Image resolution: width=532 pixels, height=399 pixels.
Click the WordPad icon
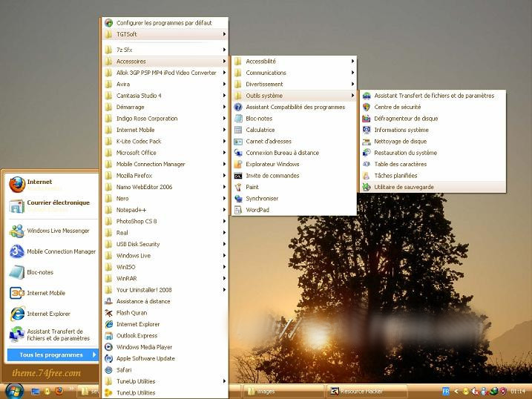coord(238,210)
